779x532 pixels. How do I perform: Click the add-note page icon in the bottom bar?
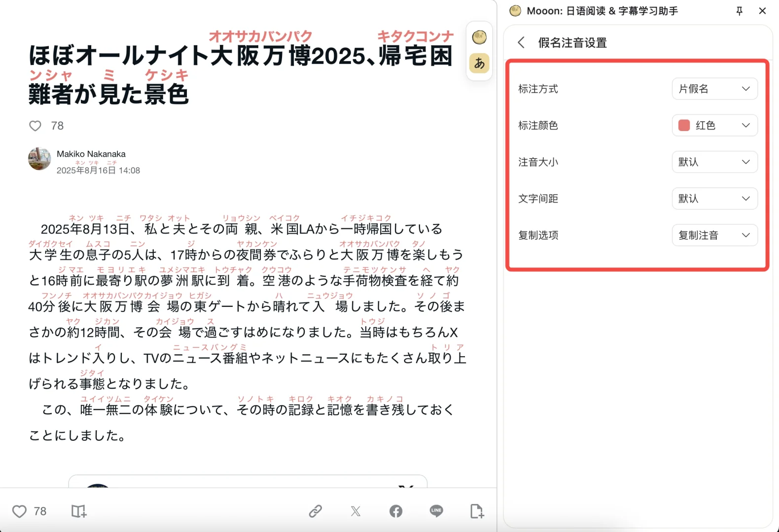pos(477,511)
